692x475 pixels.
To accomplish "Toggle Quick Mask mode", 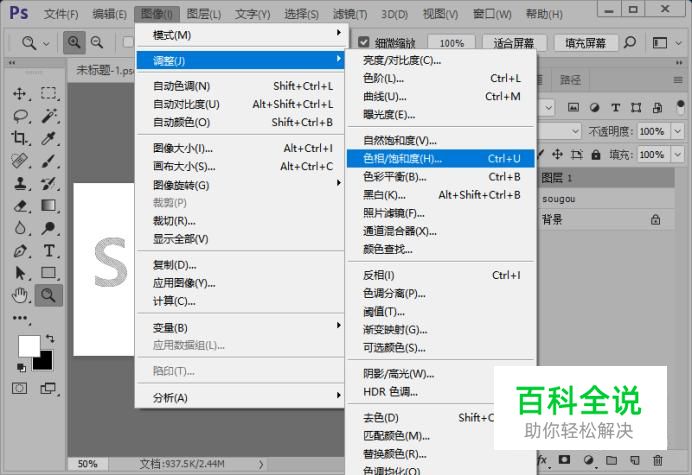I will (19, 388).
